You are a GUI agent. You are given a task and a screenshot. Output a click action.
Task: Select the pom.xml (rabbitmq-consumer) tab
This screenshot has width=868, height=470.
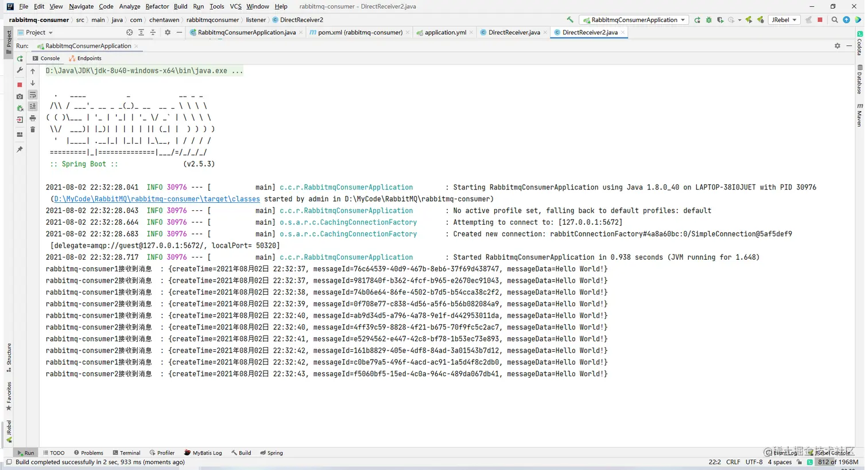pyautogui.click(x=359, y=32)
